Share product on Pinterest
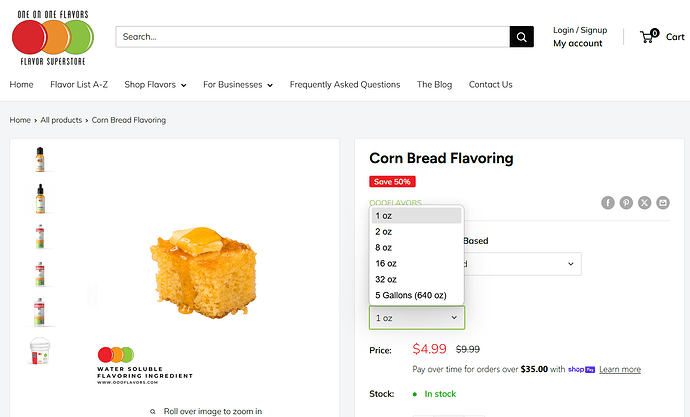The width and height of the screenshot is (690, 417). [x=626, y=202]
